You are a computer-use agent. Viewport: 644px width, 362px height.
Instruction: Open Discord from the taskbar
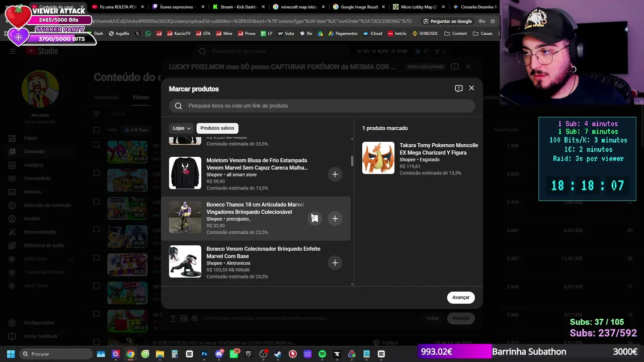pyautogui.click(x=219, y=354)
